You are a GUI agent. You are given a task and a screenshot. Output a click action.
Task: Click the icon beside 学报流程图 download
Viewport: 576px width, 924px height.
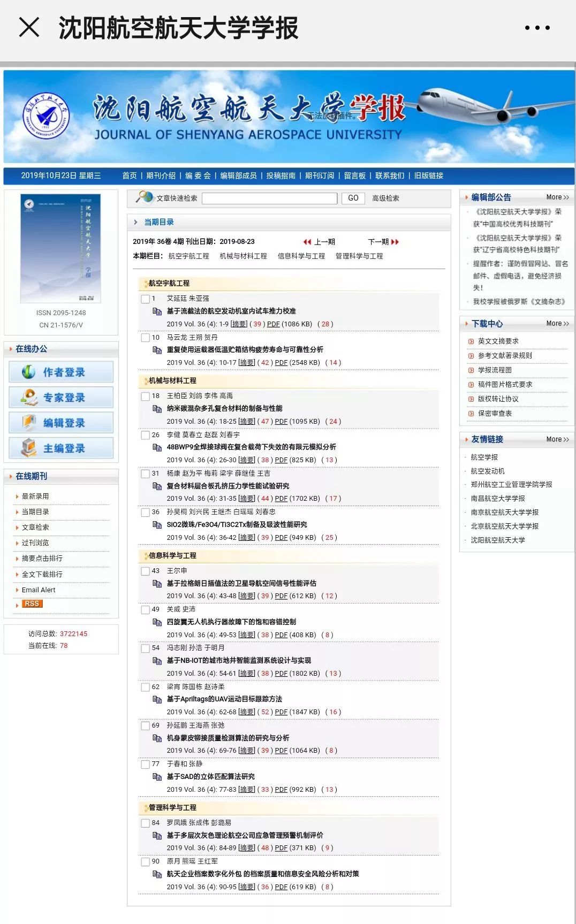(x=471, y=370)
